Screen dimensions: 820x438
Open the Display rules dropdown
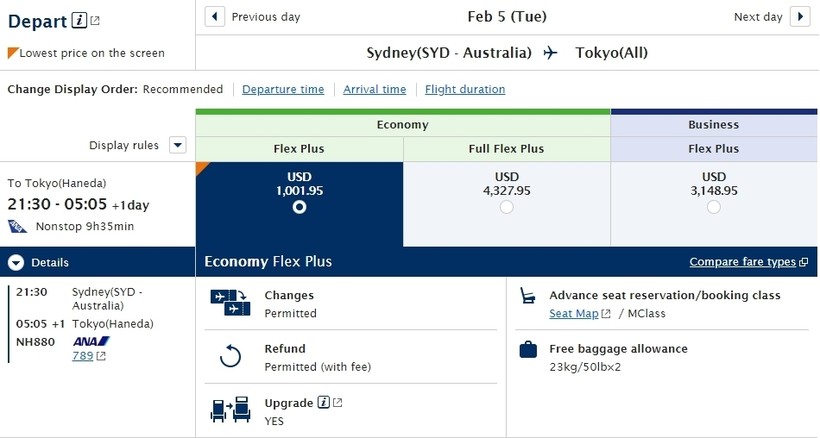click(177, 145)
